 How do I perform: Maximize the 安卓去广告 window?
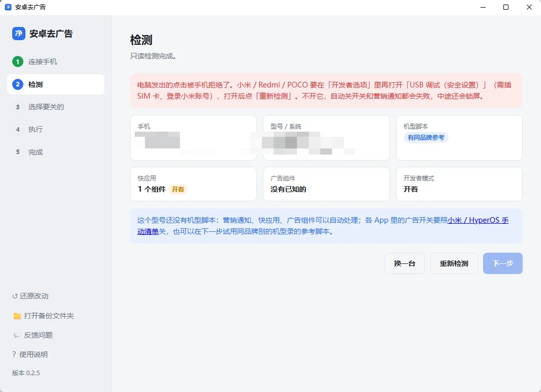[506, 7]
